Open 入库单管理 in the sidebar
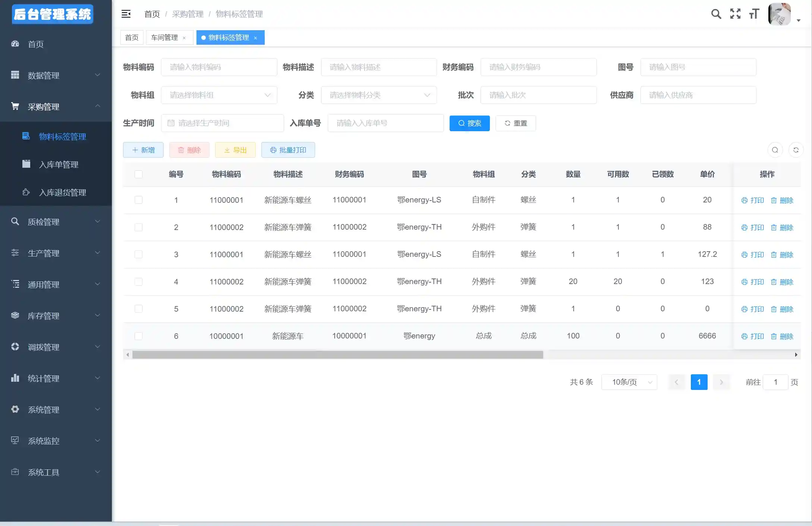The height and width of the screenshot is (526, 812). [59, 164]
